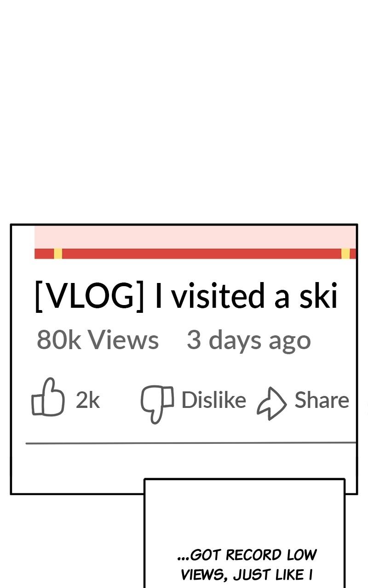Select the '2k' like count
The width and height of the screenshot is (368, 588).
(88, 400)
